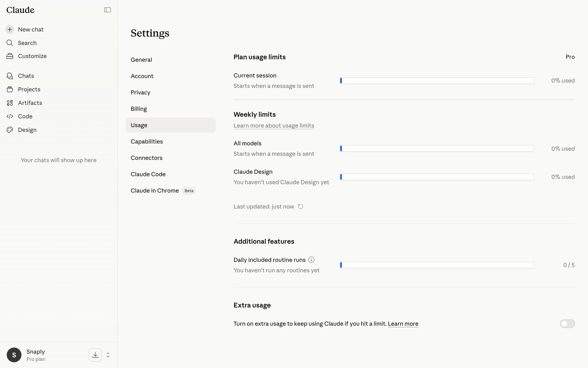
Task: Click You haven't run any routines yet
Action: pyautogui.click(x=276, y=270)
